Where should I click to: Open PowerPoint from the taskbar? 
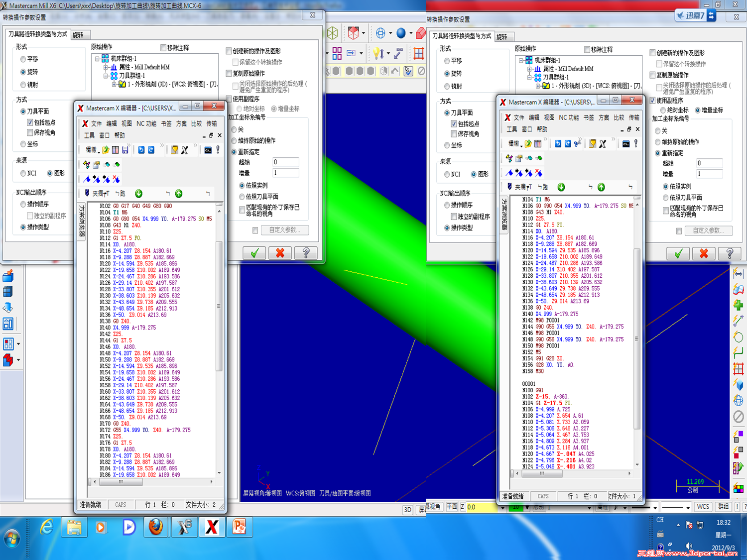click(240, 527)
